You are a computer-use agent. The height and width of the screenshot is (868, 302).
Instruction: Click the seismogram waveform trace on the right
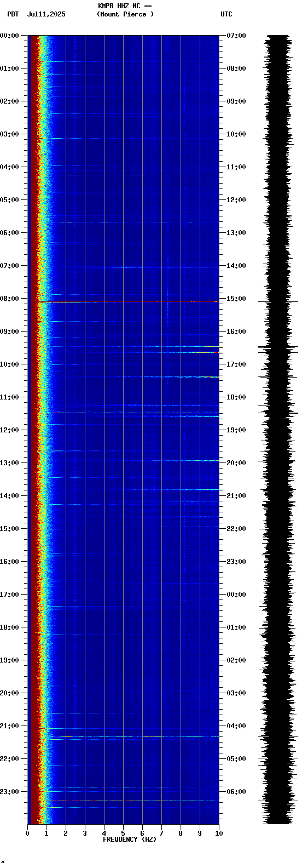pos(278,430)
